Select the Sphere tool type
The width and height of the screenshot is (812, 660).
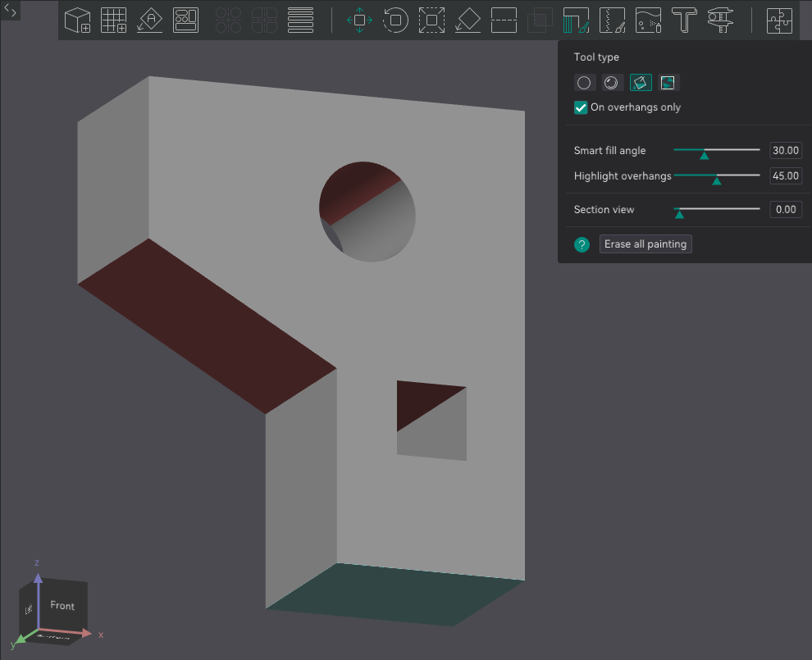(611, 82)
